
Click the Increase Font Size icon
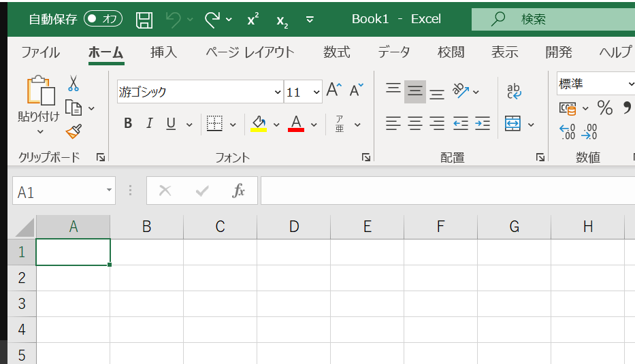tap(333, 90)
